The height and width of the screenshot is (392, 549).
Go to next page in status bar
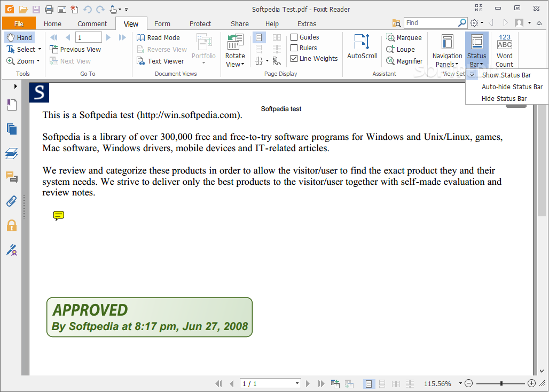pos(308,383)
